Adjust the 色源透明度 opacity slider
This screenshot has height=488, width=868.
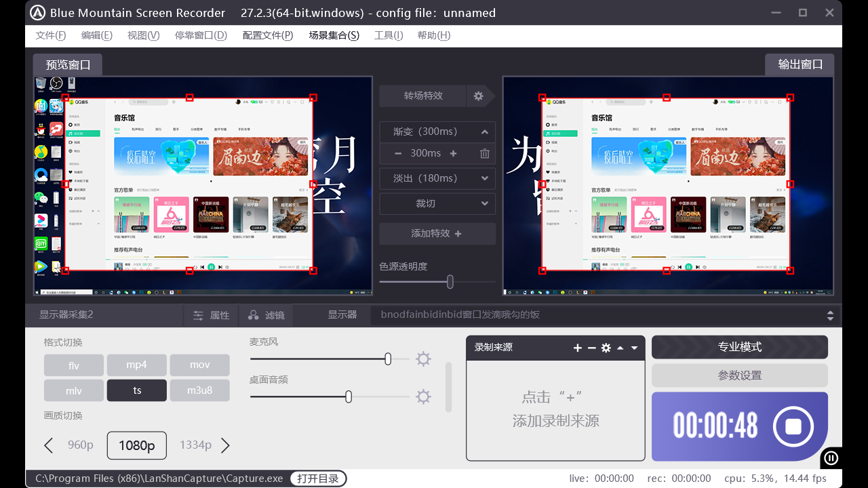pyautogui.click(x=450, y=282)
